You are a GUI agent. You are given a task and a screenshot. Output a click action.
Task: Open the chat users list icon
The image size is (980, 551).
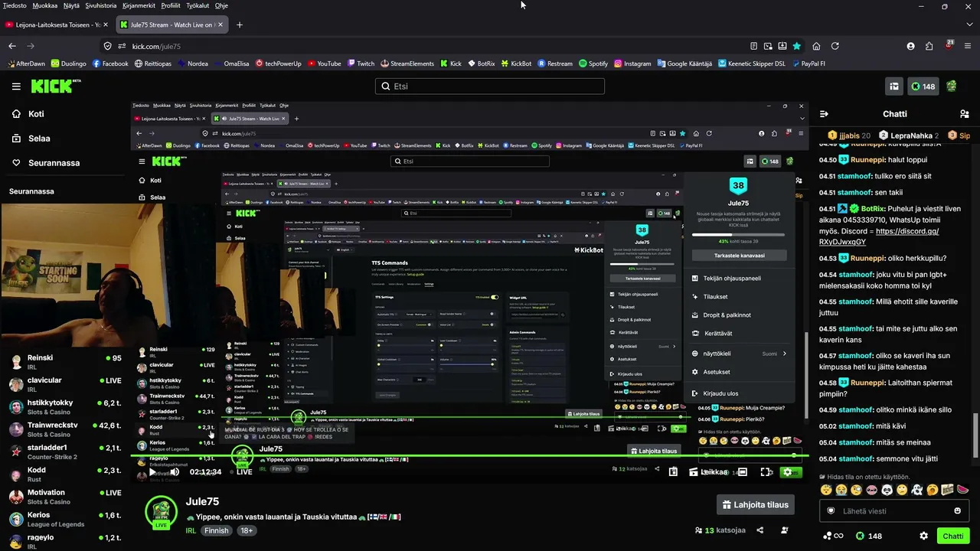pos(965,114)
